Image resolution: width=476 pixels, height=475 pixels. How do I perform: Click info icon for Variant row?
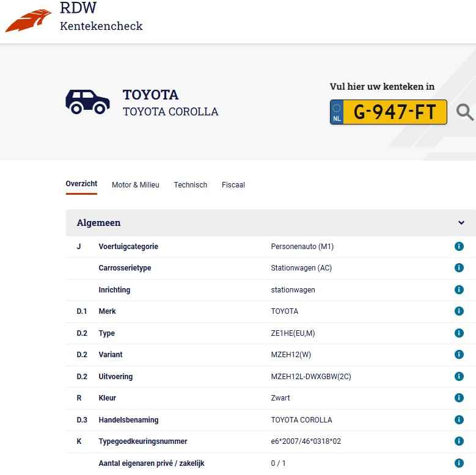click(x=459, y=355)
